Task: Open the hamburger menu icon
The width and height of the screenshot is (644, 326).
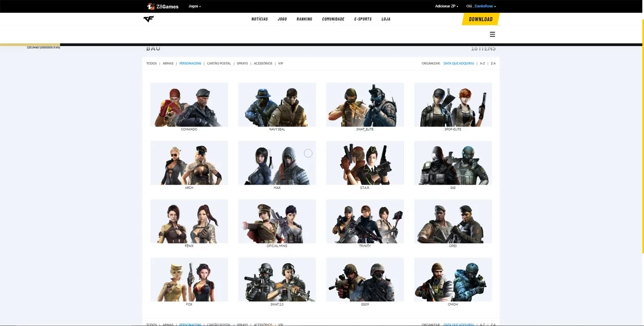Action: click(x=492, y=34)
